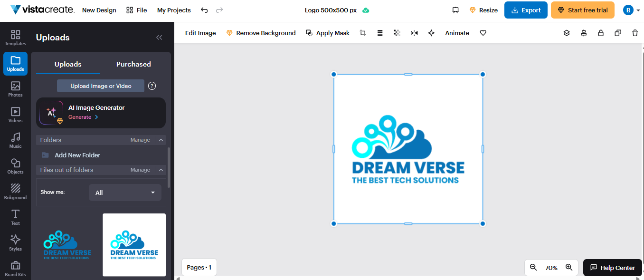This screenshot has width=644, height=280.
Task: Click Generate link in AI Image Generator
Action: 83,117
